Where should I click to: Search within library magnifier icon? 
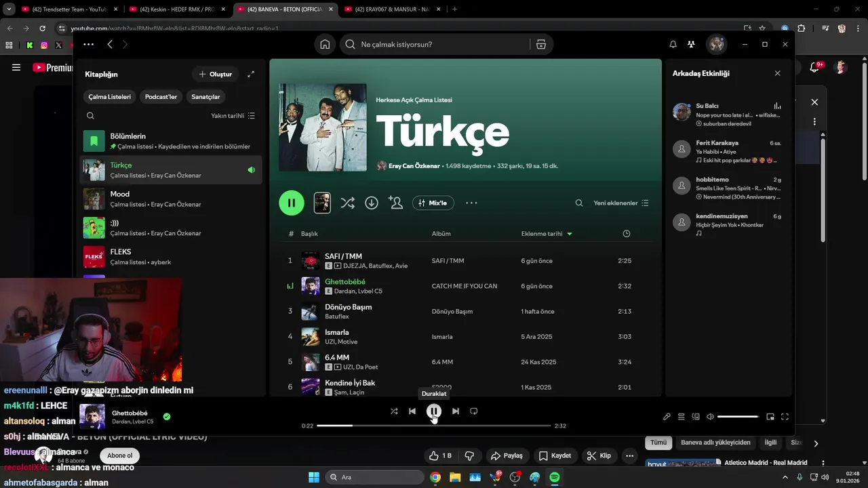[90, 116]
